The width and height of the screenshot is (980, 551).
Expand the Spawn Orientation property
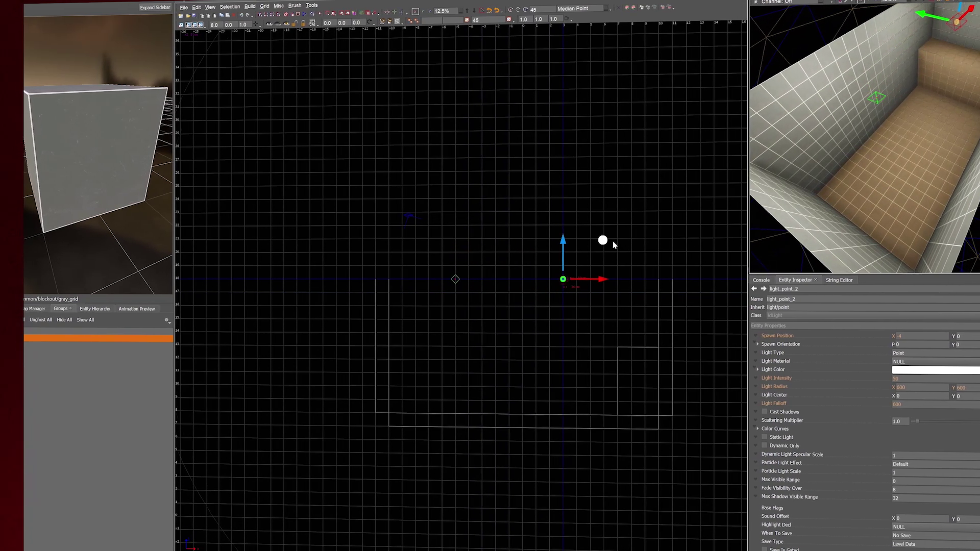pyautogui.click(x=757, y=344)
